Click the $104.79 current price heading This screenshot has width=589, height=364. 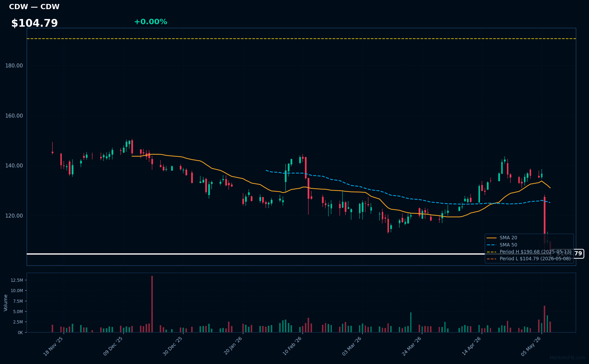point(34,23)
